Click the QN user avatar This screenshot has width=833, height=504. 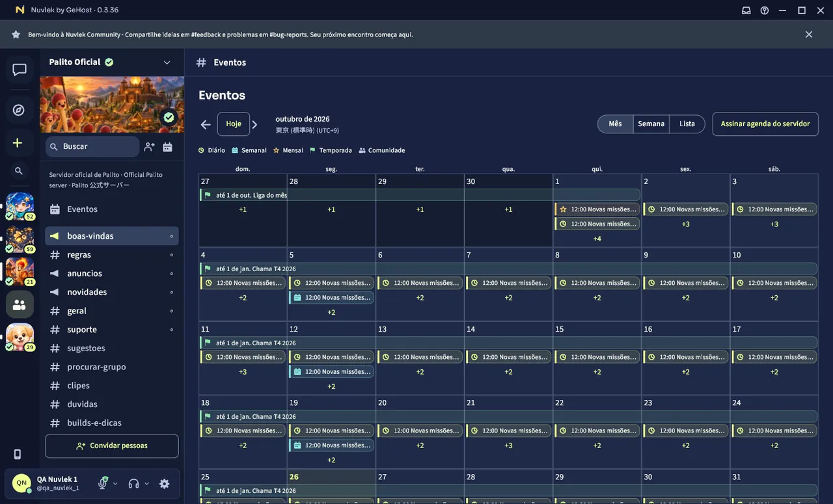(x=21, y=483)
